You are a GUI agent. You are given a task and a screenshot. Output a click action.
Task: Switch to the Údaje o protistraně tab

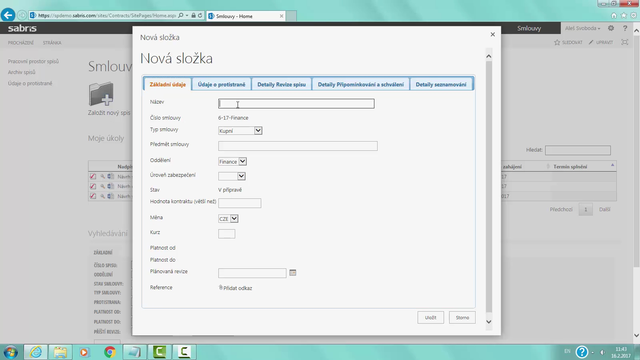pyautogui.click(x=221, y=84)
